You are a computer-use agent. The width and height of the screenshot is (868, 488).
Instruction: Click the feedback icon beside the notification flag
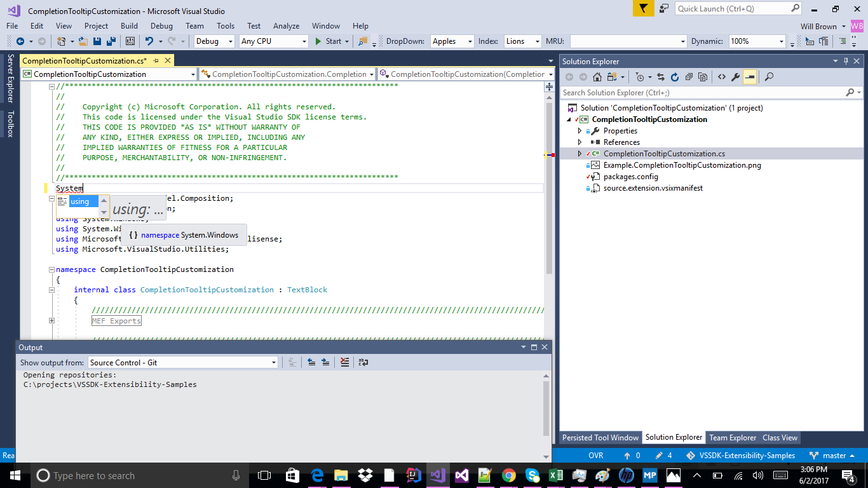664,9
